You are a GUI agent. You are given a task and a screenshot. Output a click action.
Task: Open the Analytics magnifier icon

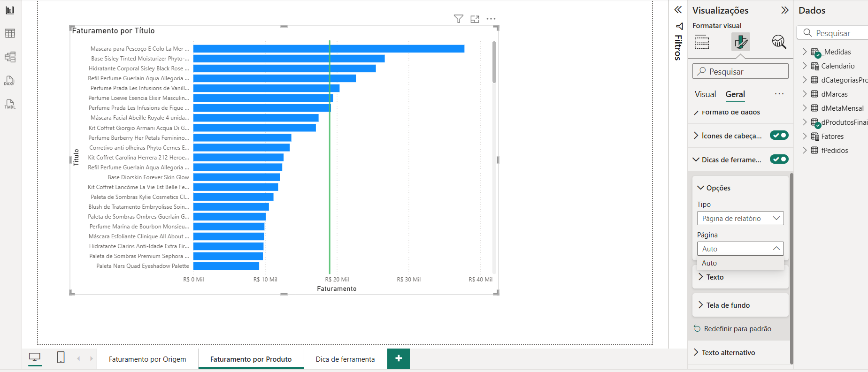coord(779,42)
